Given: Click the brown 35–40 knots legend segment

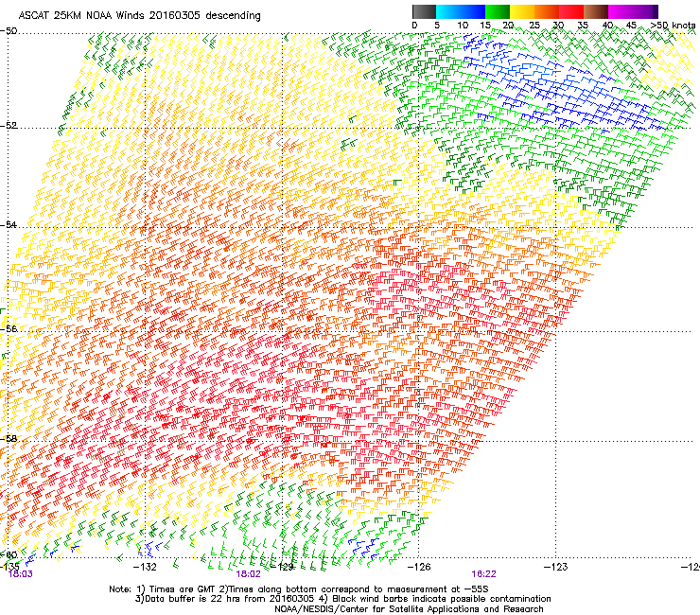Looking at the screenshot, I should pyautogui.click(x=596, y=11).
